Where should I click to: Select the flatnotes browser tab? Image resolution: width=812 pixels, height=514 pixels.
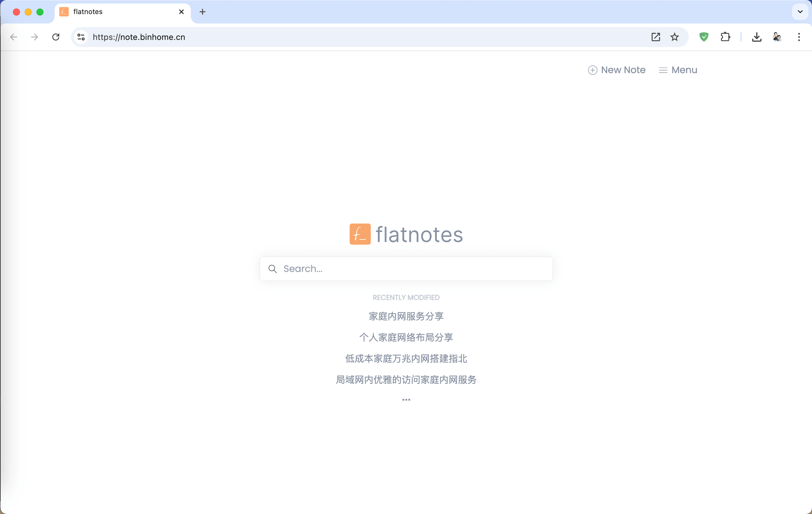click(x=122, y=12)
